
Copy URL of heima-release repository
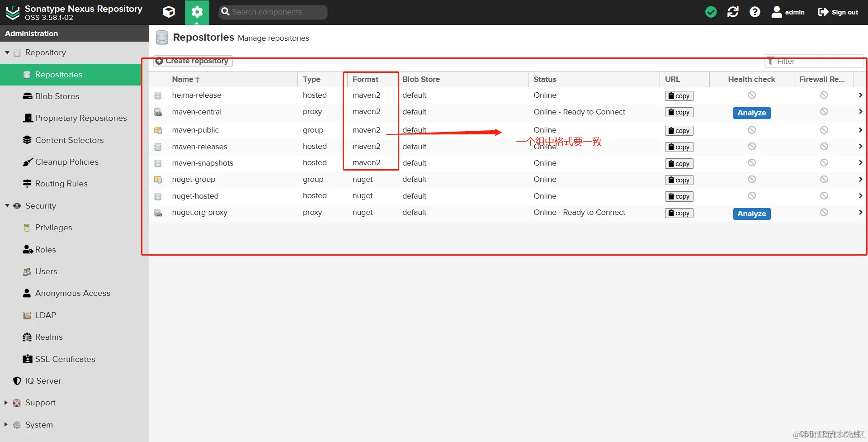pyautogui.click(x=679, y=96)
